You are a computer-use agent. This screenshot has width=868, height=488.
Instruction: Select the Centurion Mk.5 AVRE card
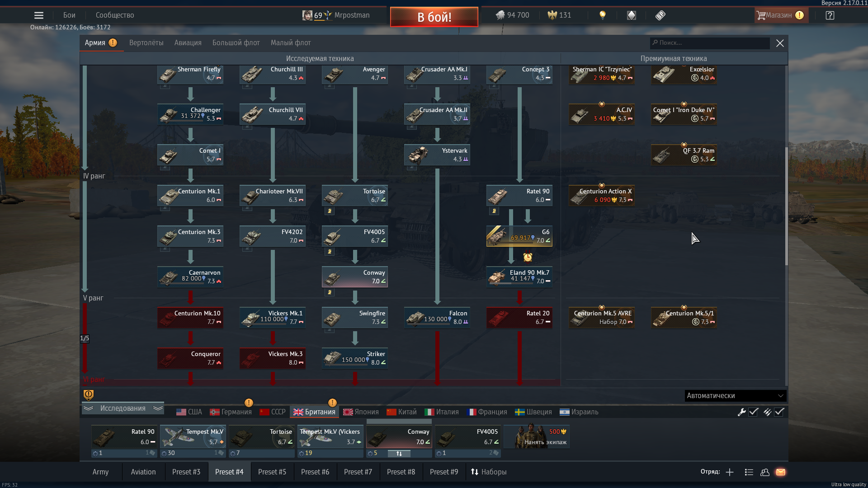click(x=602, y=318)
